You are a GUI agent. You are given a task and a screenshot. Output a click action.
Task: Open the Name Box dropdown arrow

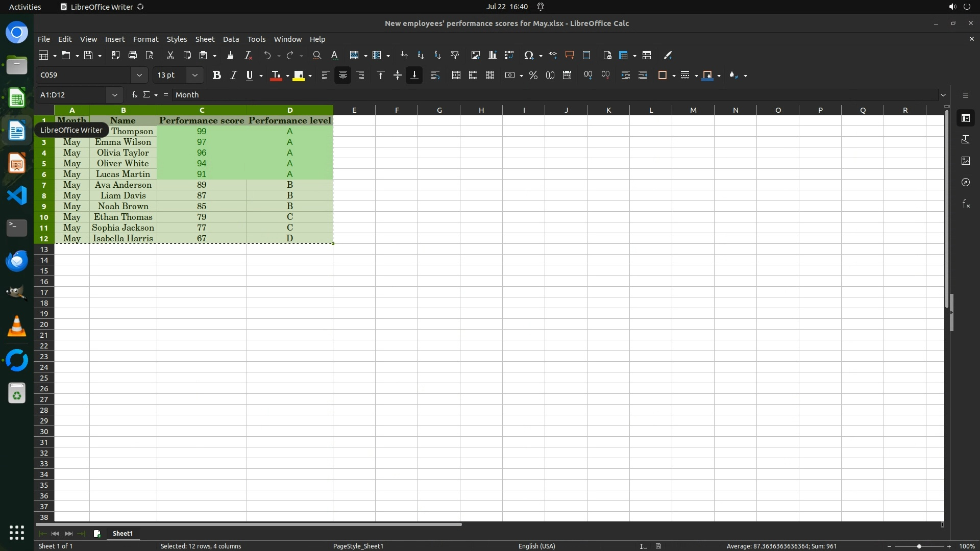(x=114, y=95)
